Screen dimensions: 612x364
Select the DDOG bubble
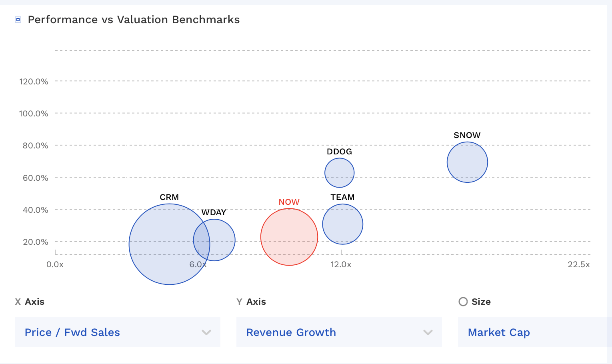(x=339, y=173)
